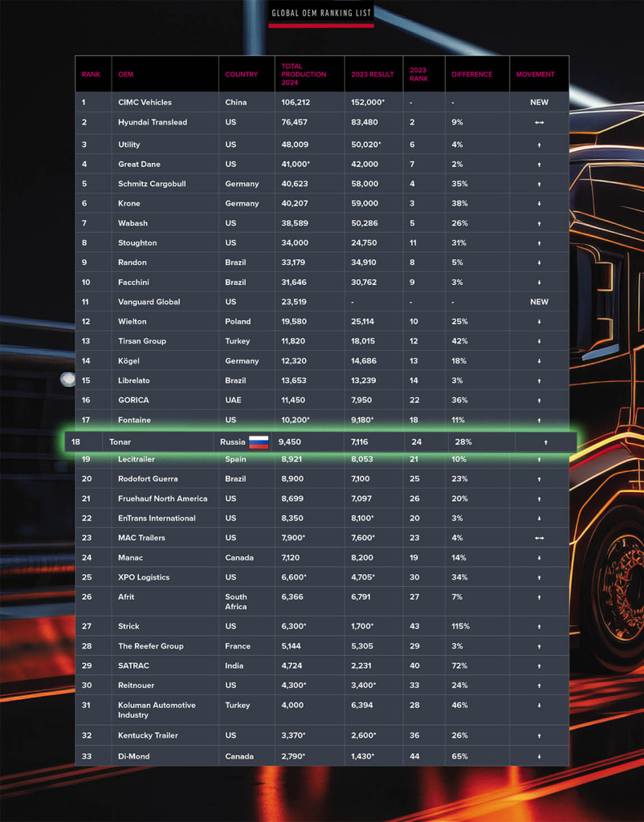The width and height of the screenshot is (644, 822).
Task: Select the 'Manac' OEM name
Action: click(x=130, y=558)
